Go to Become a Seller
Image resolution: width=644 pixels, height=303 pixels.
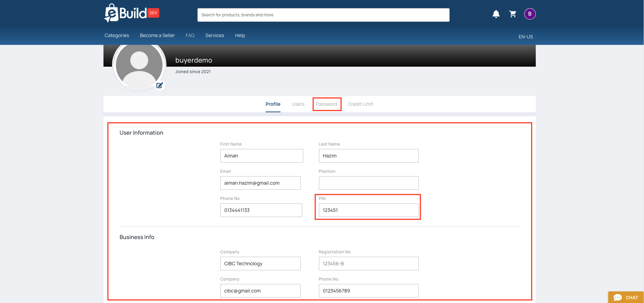point(157,35)
